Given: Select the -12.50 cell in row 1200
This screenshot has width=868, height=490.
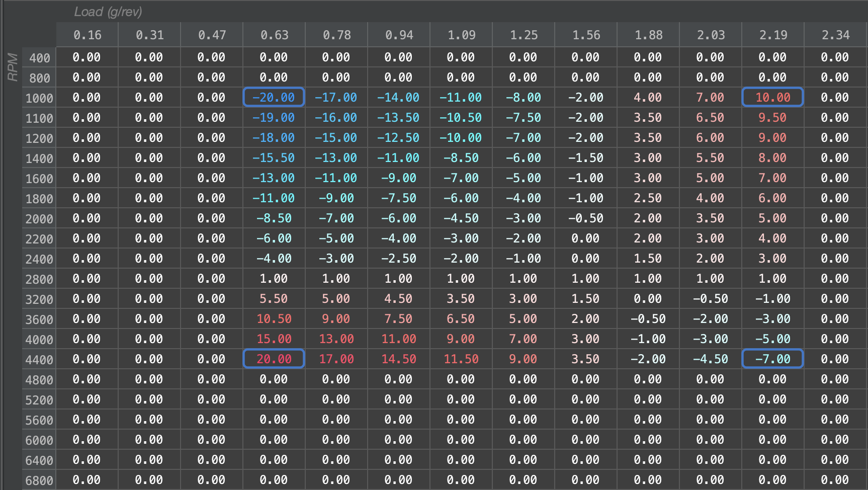Looking at the screenshot, I should click(x=399, y=137).
